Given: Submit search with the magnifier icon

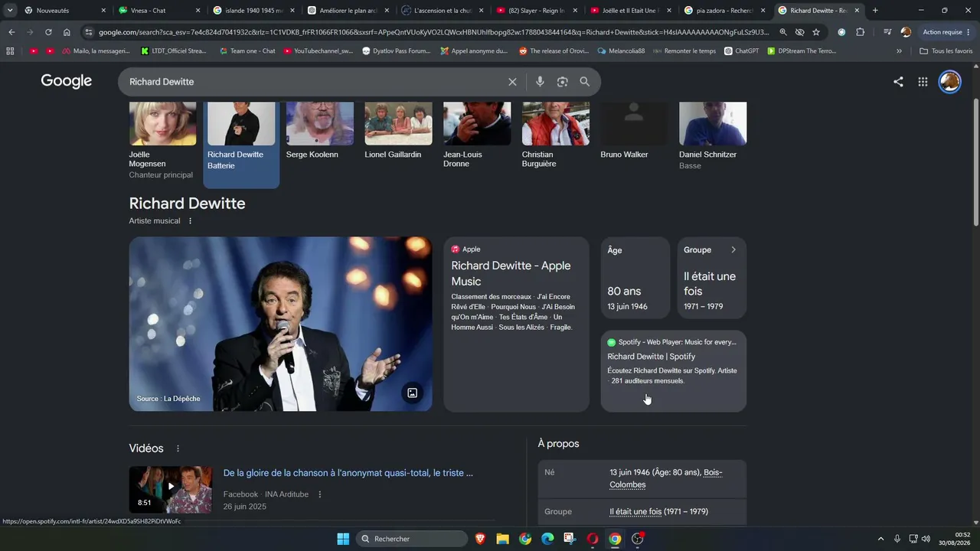Looking at the screenshot, I should [585, 82].
